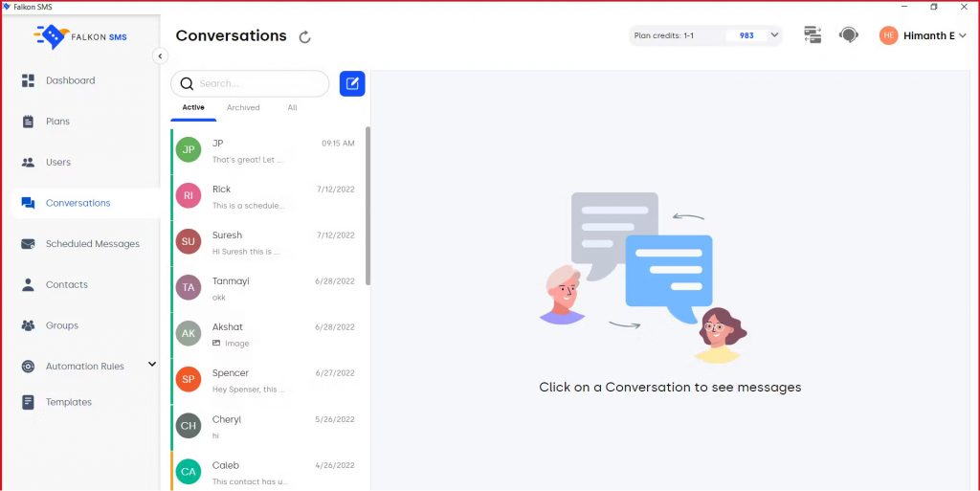
Task: Open the Plan credits dropdown
Action: click(x=774, y=35)
